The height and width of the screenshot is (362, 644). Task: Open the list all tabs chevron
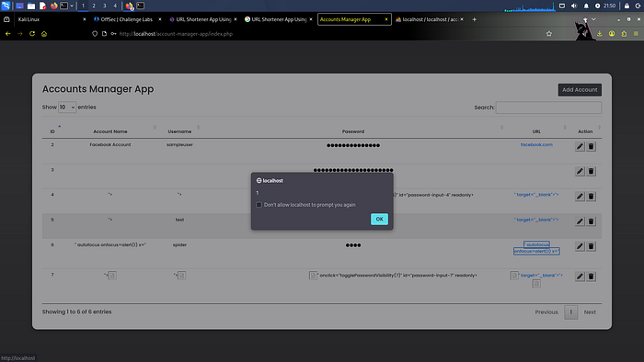click(593, 19)
